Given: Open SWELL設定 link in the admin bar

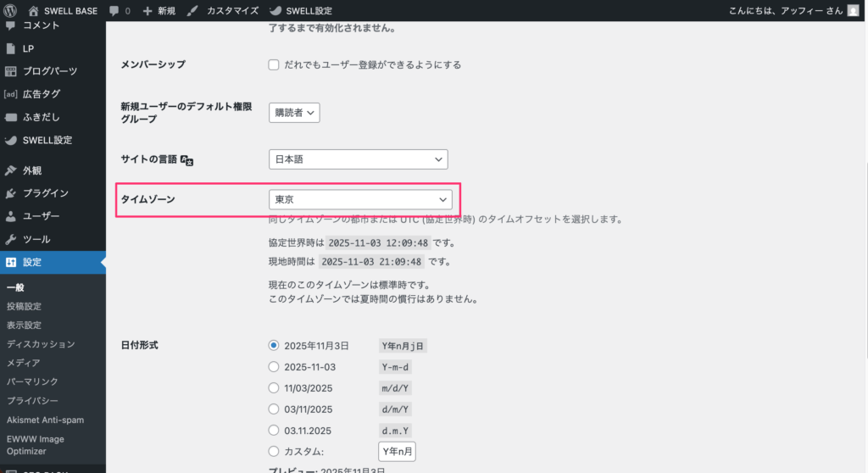Looking at the screenshot, I should [x=300, y=11].
